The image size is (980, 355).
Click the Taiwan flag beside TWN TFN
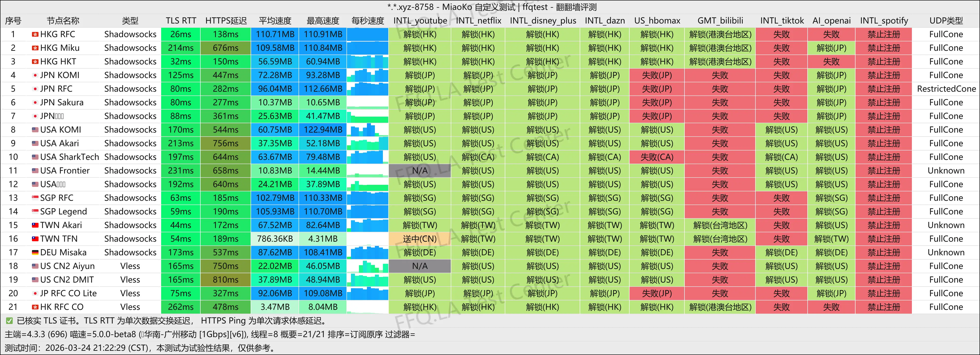[35, 239]
